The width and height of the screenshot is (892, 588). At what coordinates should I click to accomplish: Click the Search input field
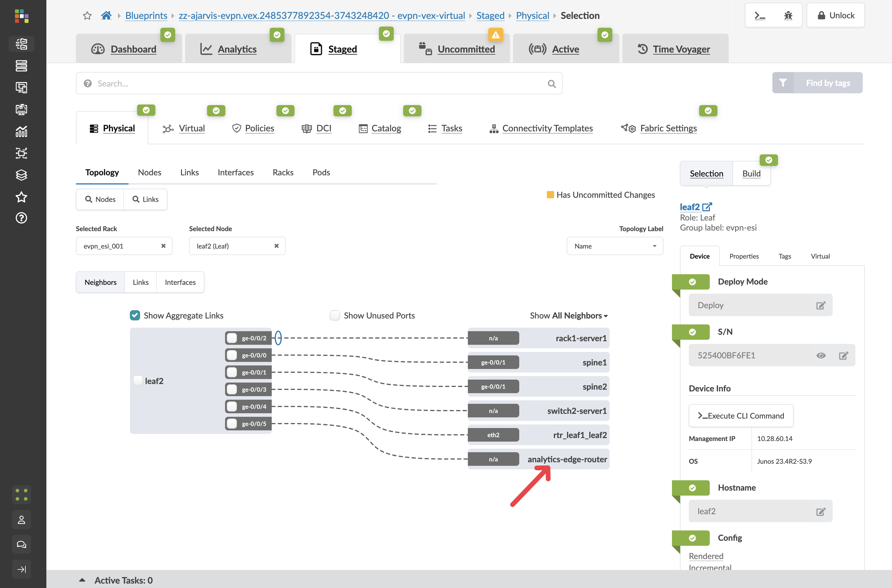[x=319, y=84]
